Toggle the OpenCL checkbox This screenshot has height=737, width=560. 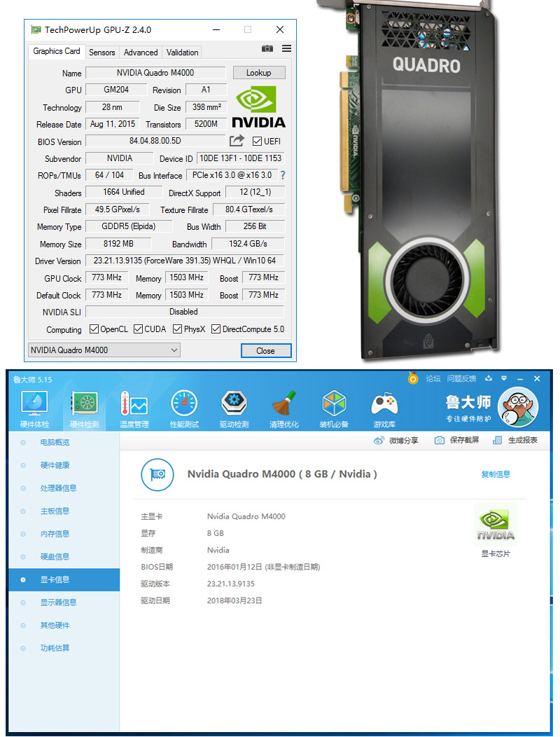94,329
